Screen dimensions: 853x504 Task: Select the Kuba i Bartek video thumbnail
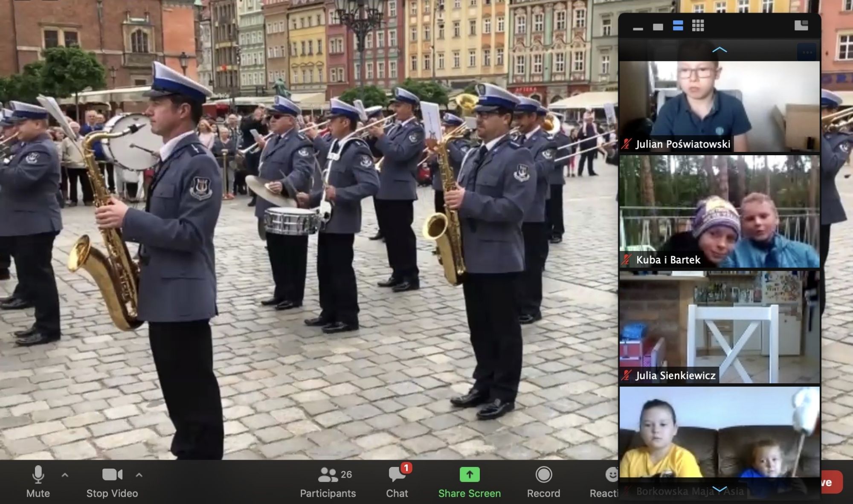(x=720, y=211)
